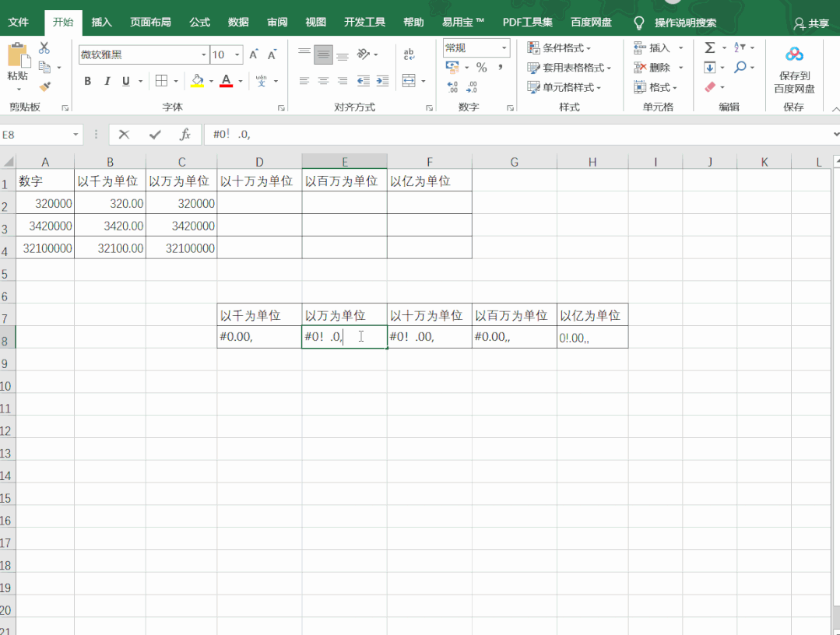
Task: Expand the 格式 cells format dropdown
Action: point(675,87)
